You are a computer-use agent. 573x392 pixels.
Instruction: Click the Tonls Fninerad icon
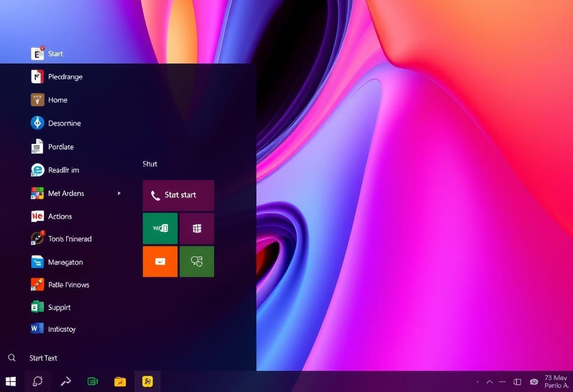(x=37, y=238)
